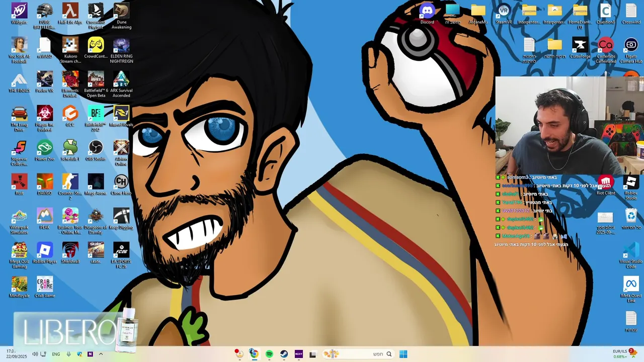The image size is (644, 362).
Task: Open the ArcaneMu folder
Action: (x=478, y=14)
